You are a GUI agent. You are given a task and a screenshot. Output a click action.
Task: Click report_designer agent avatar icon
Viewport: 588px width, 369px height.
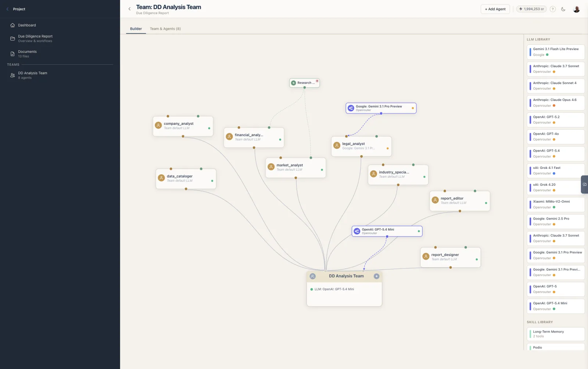click(426, 257)
